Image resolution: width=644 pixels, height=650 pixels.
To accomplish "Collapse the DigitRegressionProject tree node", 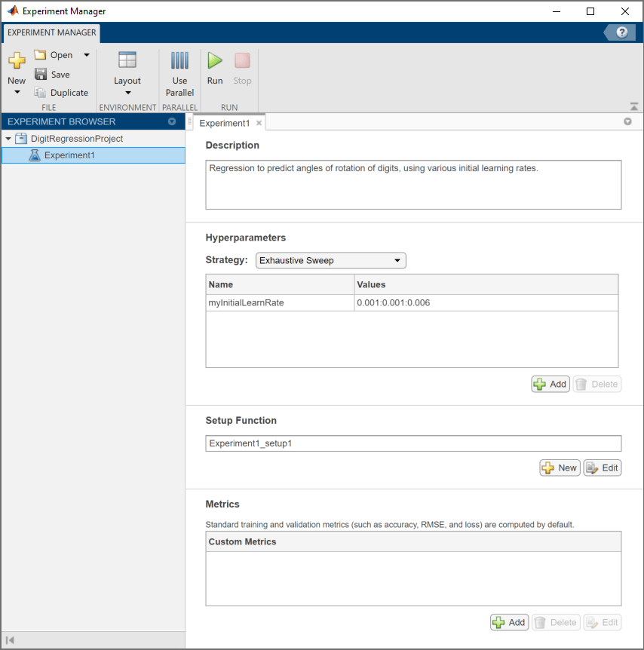I will pos(8,139).
